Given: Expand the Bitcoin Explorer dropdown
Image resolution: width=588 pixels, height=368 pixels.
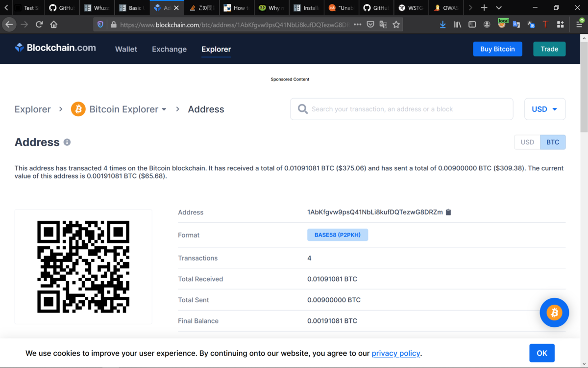Looking at the screenshot, I should (128, 109).
